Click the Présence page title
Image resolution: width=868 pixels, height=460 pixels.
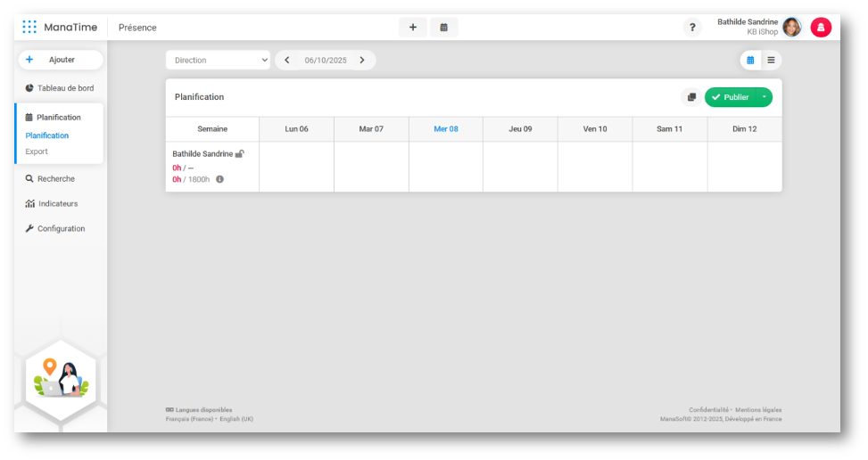137,28
